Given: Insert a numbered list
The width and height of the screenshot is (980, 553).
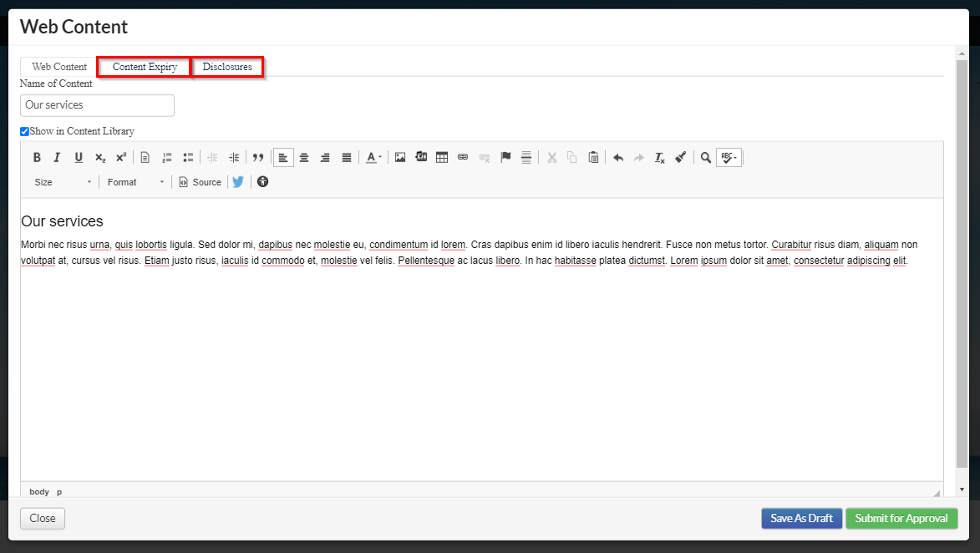Looking at the screenshot, I should point(167,158).
